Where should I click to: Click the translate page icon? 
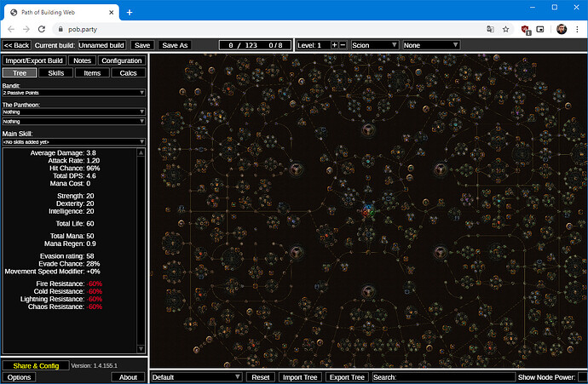click(490, 29)
